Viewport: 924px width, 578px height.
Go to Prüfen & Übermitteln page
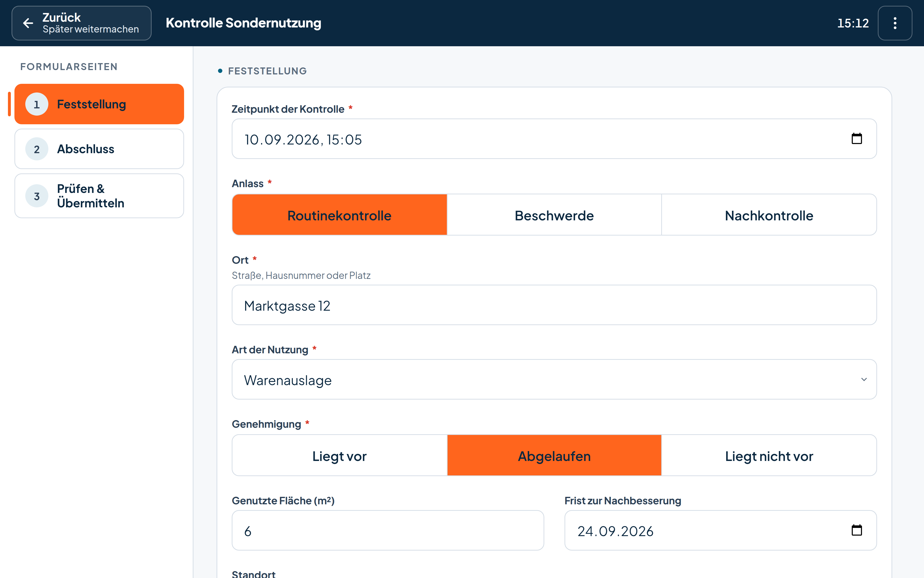pos(99,196)
